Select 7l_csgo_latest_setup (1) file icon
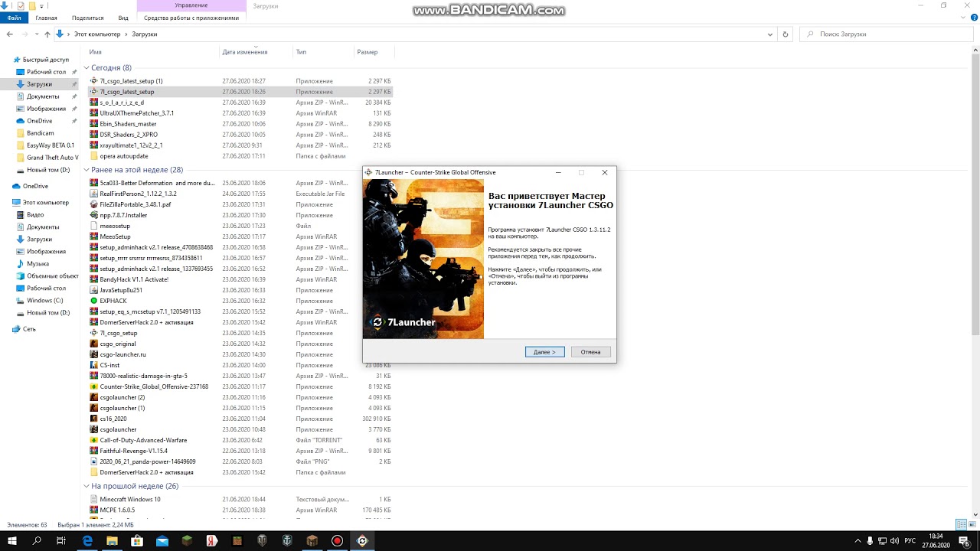The width and height of the screenshot is (980, 551). coord(94,81)
